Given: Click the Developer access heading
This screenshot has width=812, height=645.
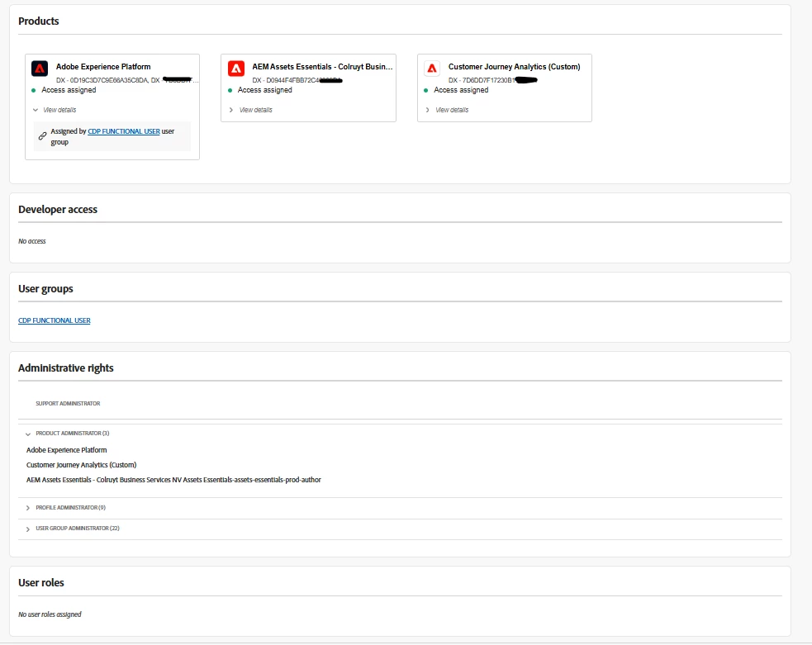Looking at the screenshot, I should point(58,210).
